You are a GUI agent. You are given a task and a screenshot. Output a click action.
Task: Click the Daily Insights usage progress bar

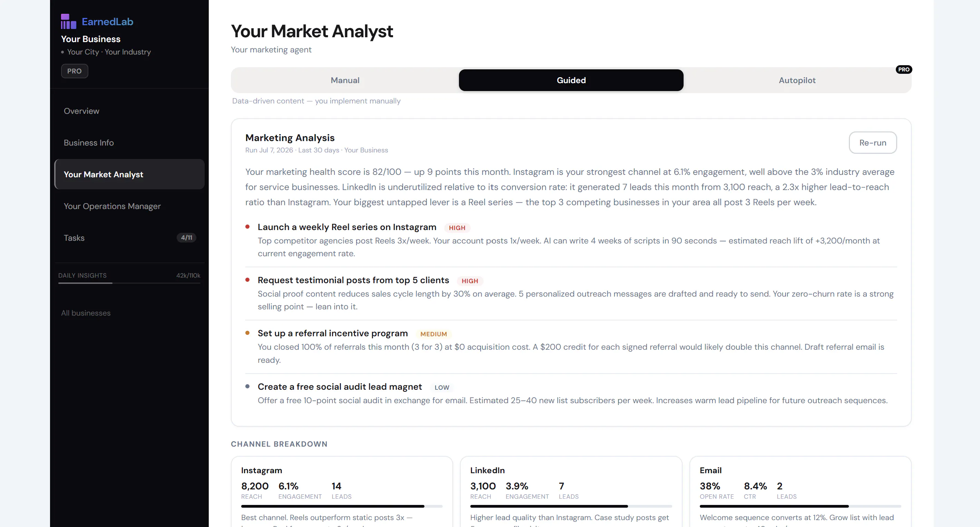(x=129, y=283)
